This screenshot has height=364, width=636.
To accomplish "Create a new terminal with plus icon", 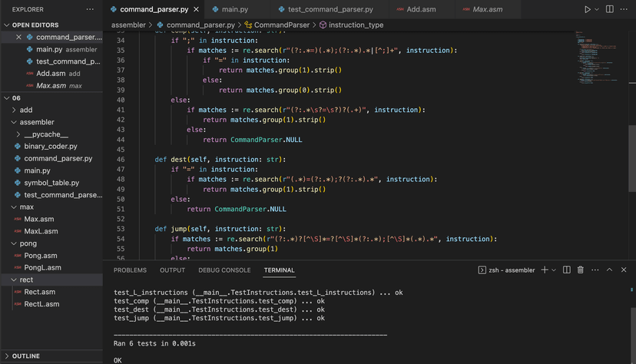I will click(544, 270).
